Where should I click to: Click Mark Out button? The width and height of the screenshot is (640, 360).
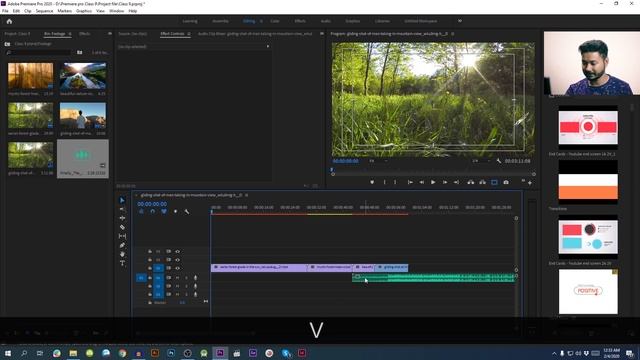point(395,182)
